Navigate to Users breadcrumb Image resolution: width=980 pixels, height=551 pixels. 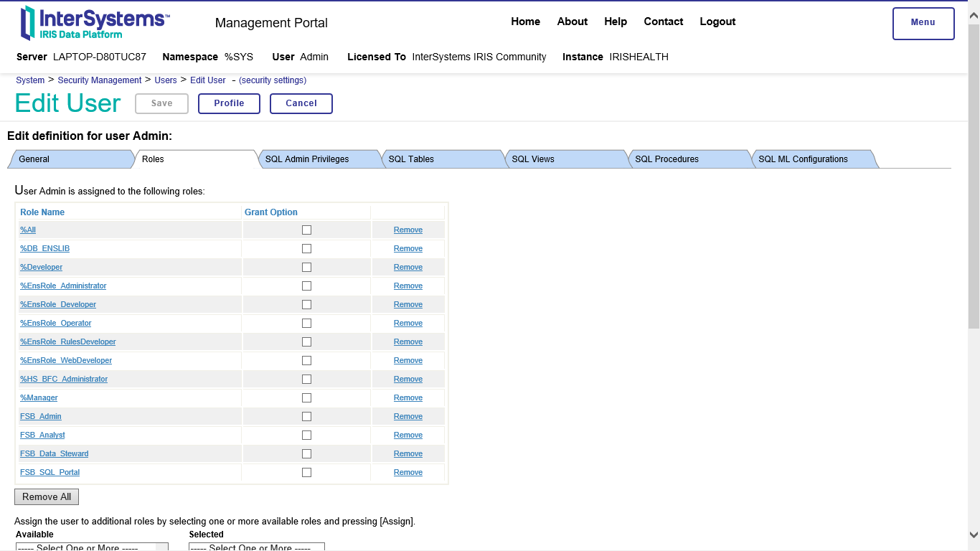point(166,80)
